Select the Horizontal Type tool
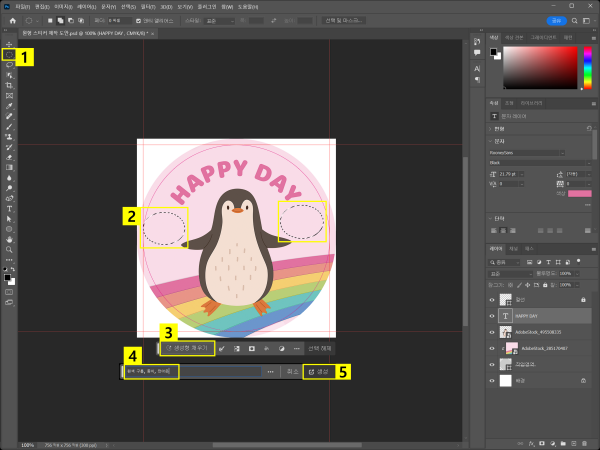This screenshot has height=450, width=600. click(x=9, y=208)
